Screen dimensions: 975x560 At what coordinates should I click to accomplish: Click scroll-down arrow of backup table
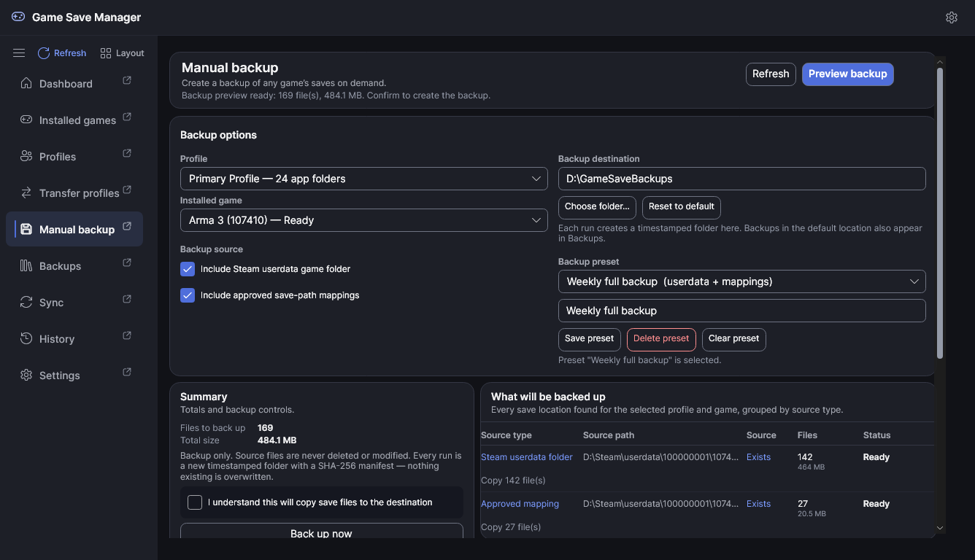tap(940, 528)
